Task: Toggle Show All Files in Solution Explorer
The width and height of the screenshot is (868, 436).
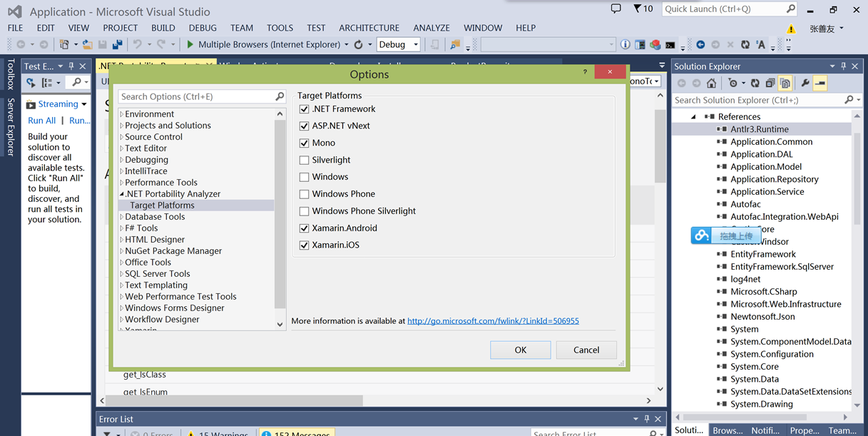Action: 785,83
